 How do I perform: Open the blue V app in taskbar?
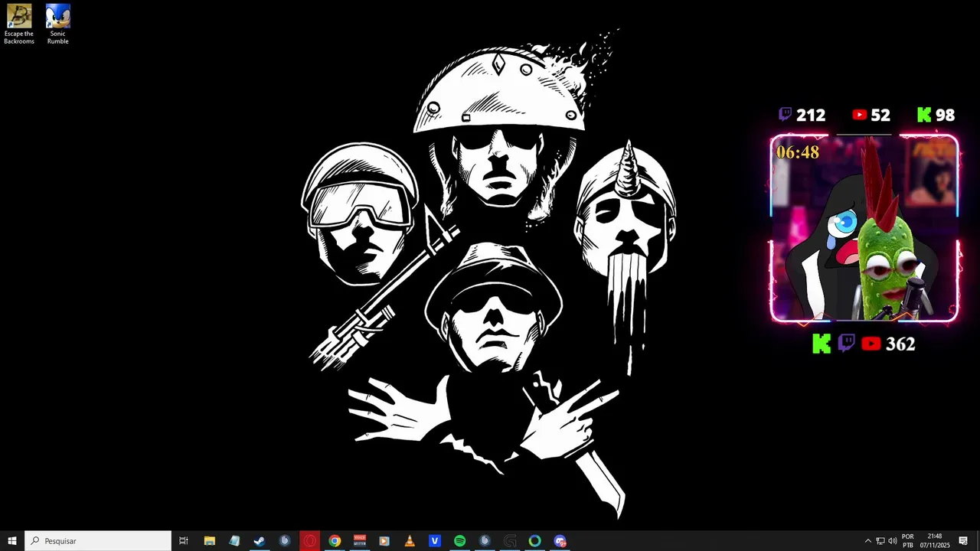435,541
